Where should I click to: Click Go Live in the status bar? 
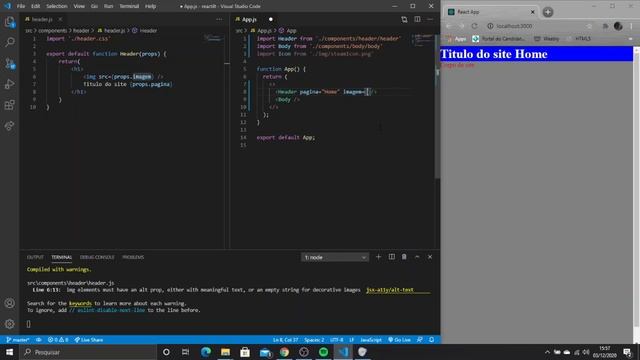click(x=400, y=340)
